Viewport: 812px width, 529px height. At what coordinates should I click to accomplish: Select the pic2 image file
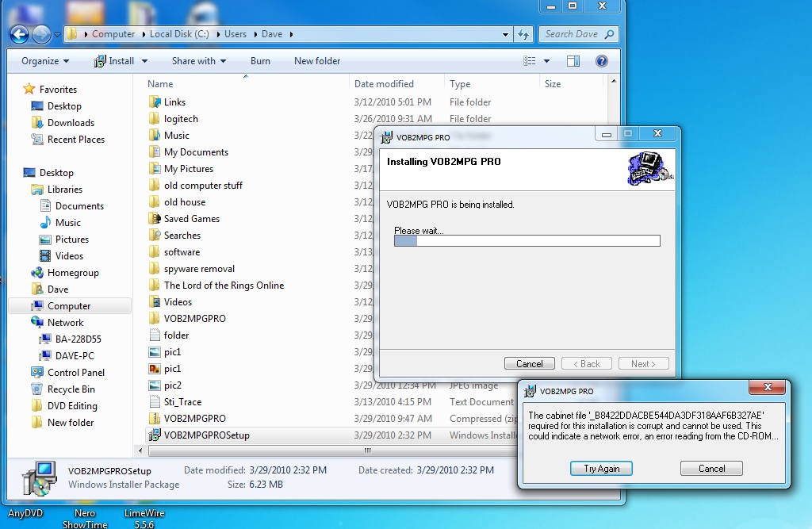[172, 385]
